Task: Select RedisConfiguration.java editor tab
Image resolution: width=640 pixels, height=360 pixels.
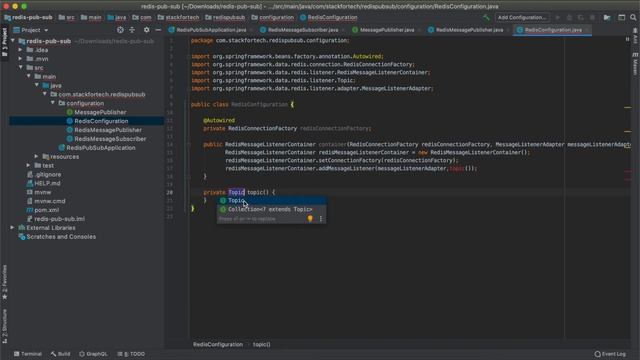Action: pyautogui.click(x=553, y=30)
